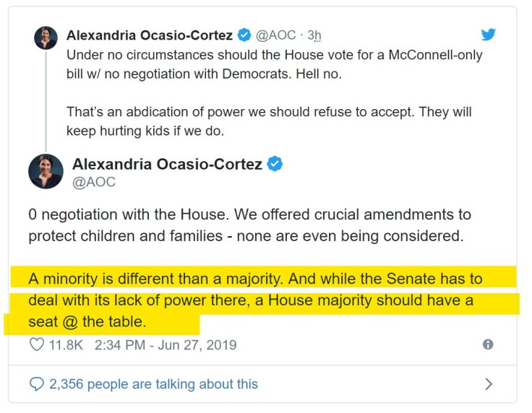Click the yellow highlighted "A minority is different" text
This screenshot has width=532, height=413.
254,300
